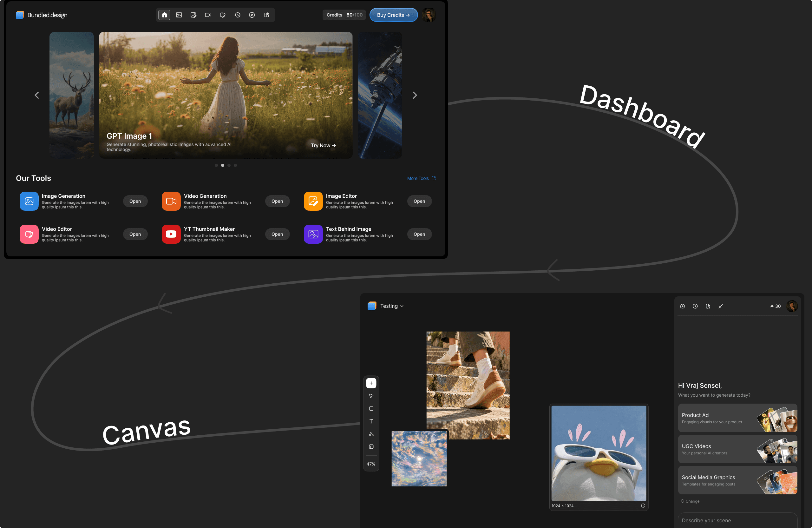Screen dimensions: 812x528
Task: Select the rectangle shape tool
Action: (371, 409)
